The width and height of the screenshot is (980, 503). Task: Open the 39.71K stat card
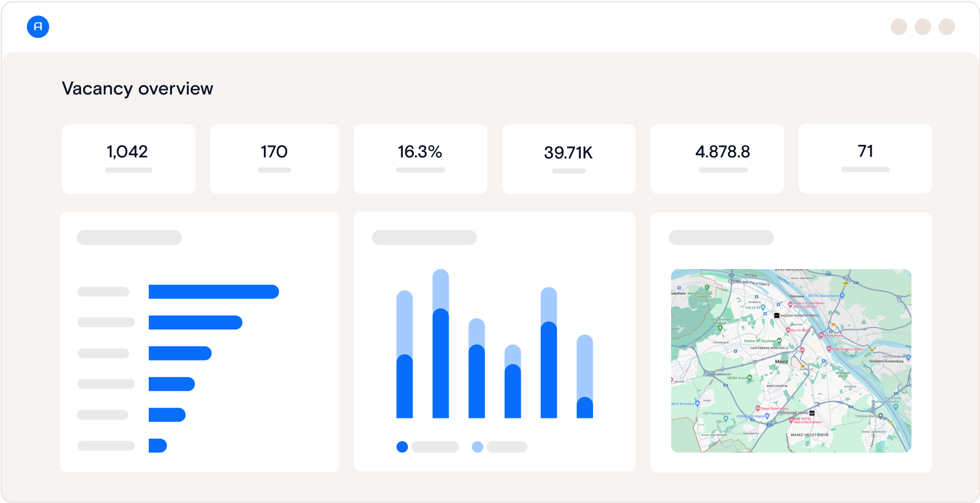tap(568, 158)
